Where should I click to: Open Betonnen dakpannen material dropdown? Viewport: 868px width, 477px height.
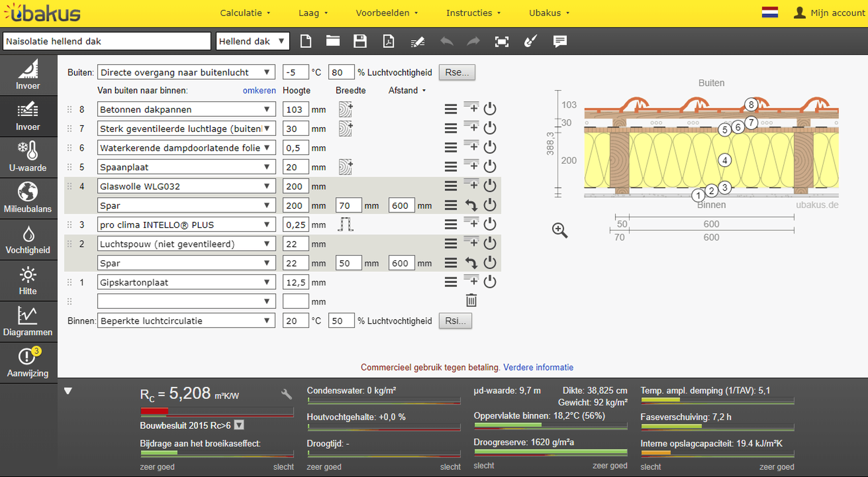tap(186, 109)
